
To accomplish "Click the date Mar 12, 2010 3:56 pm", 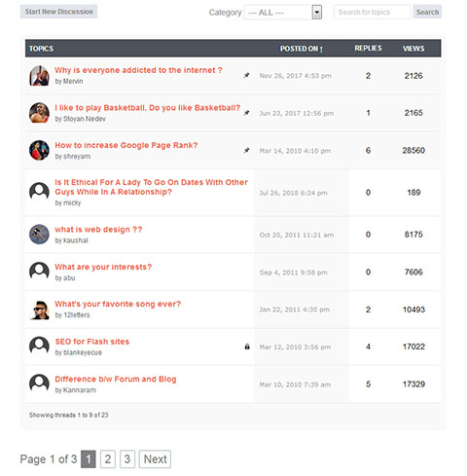I will pyautogui.click(x=295, y=348).
